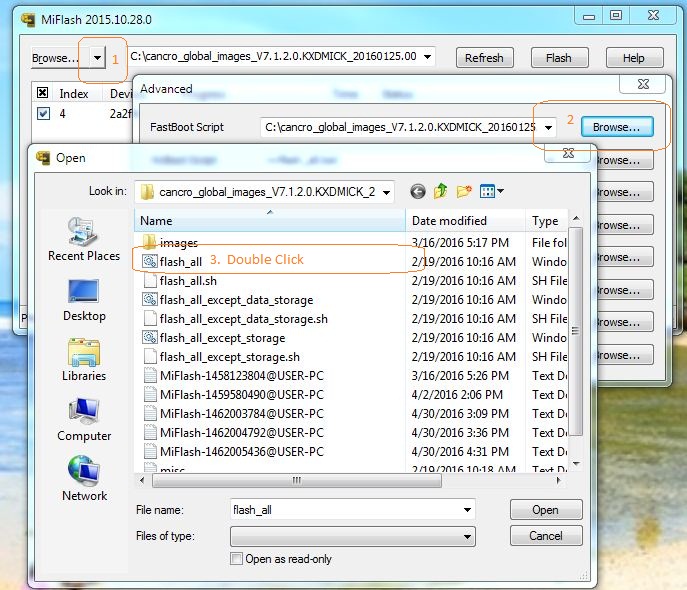The height and width of the screenshot is (590, 687).
Task: Expand the Look in folder dropdown
Action: pyautogui.click(x=386, y=192)
